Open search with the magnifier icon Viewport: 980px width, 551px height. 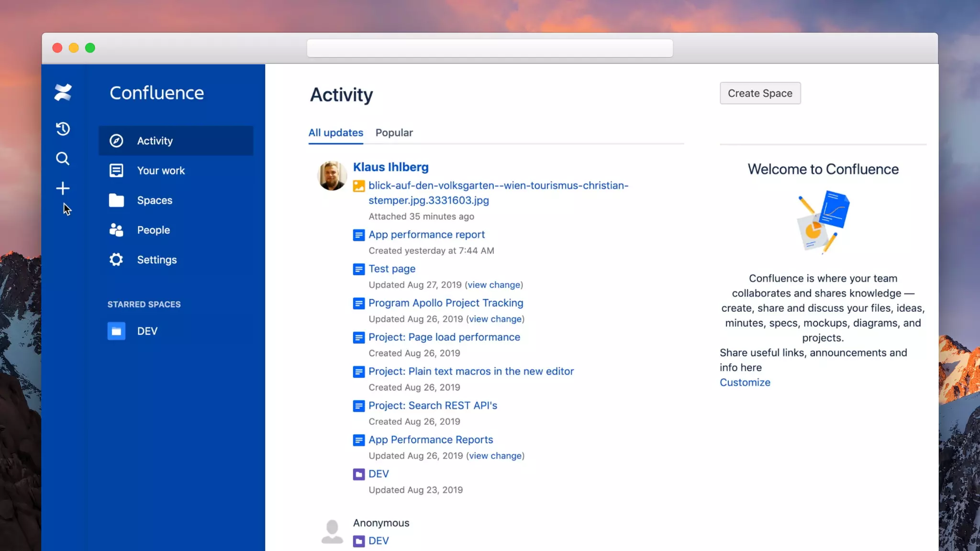click(x=63, y=158)
